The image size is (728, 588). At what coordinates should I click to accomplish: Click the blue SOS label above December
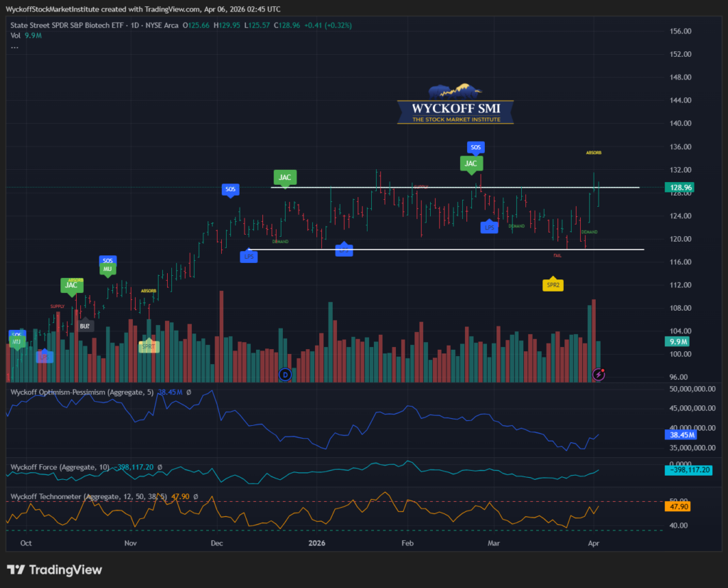coord(230,189)
